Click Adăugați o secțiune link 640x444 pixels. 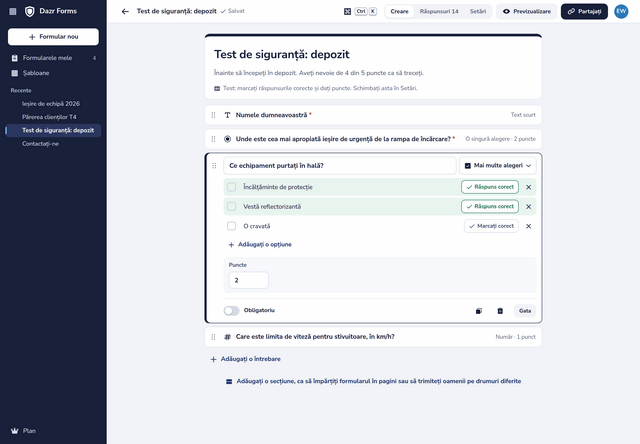pos(373,381)
